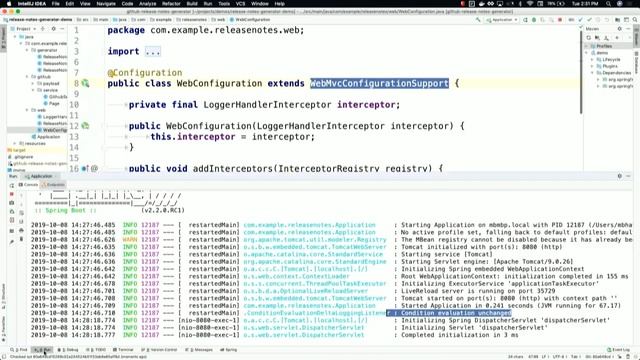The image size is (640, 360).
Task: Open the Debug tool window
Action: point(68,350)
